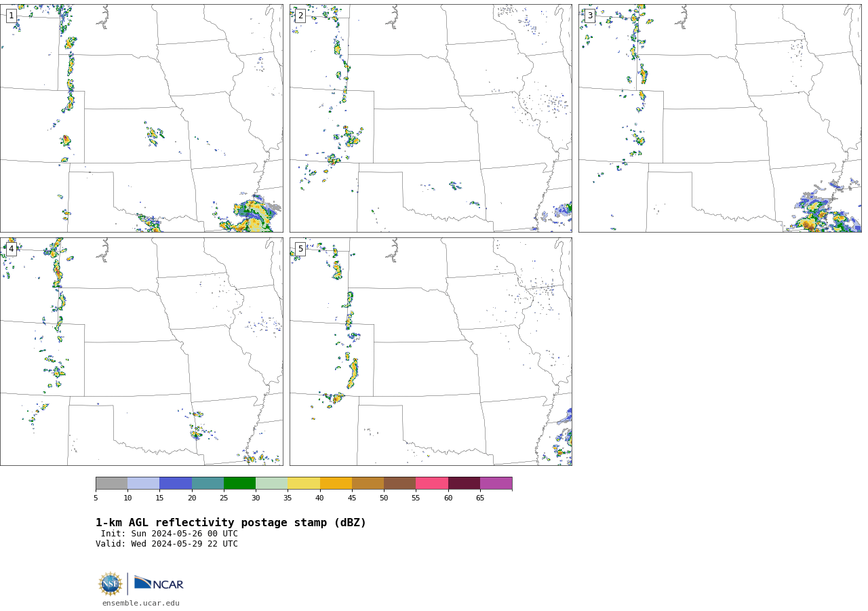Click the ensemble.ucar.edu text
Viewport: 868px width, 611px height.
tap(141, 603)
